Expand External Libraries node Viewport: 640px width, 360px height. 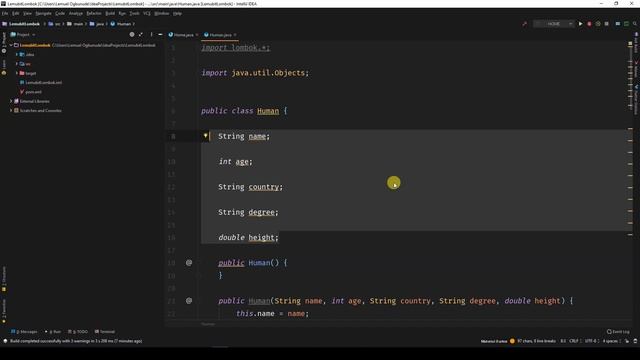(x=11, y=101)
